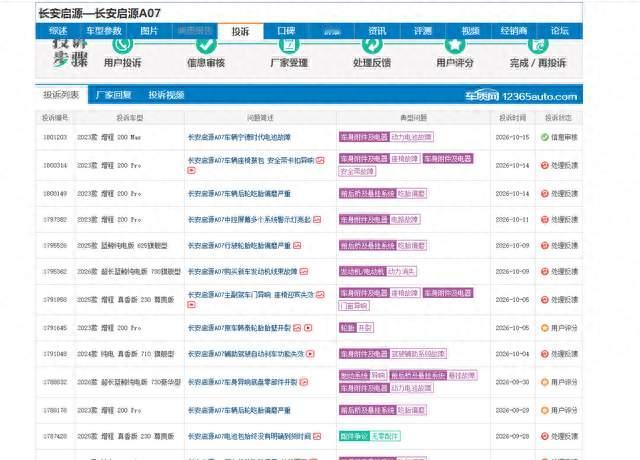Screen dimensions: 640x460
Task: Open the 图片 tab
Action: [x=149, y=31]
